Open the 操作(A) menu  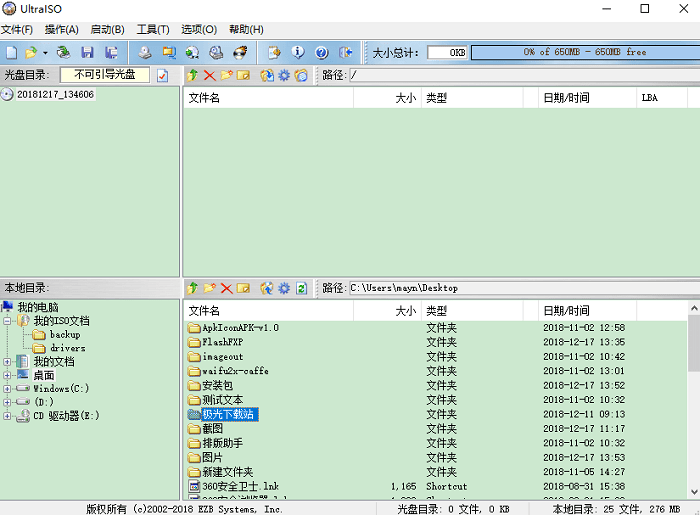point(62,30)
